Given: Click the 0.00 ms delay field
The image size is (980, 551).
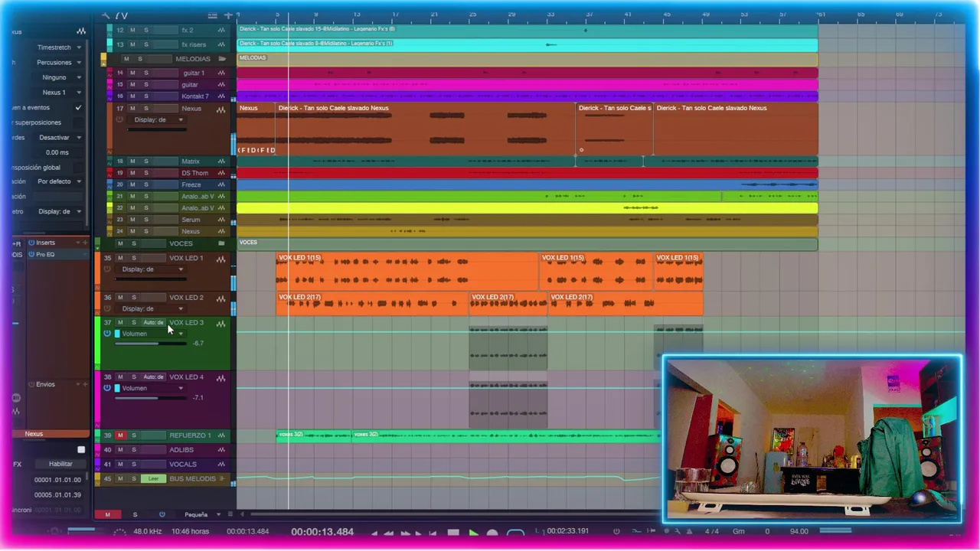Looking at the screenshot, I should [x=56, y=152].
